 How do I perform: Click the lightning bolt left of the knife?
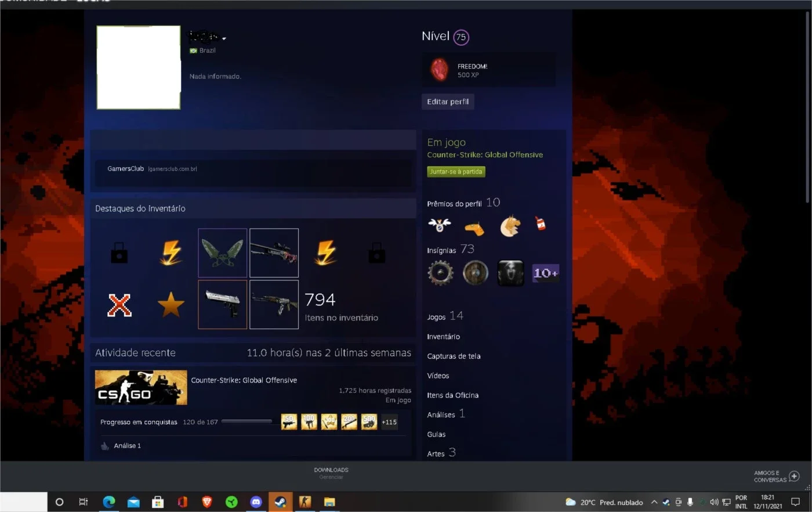point(171,253)
